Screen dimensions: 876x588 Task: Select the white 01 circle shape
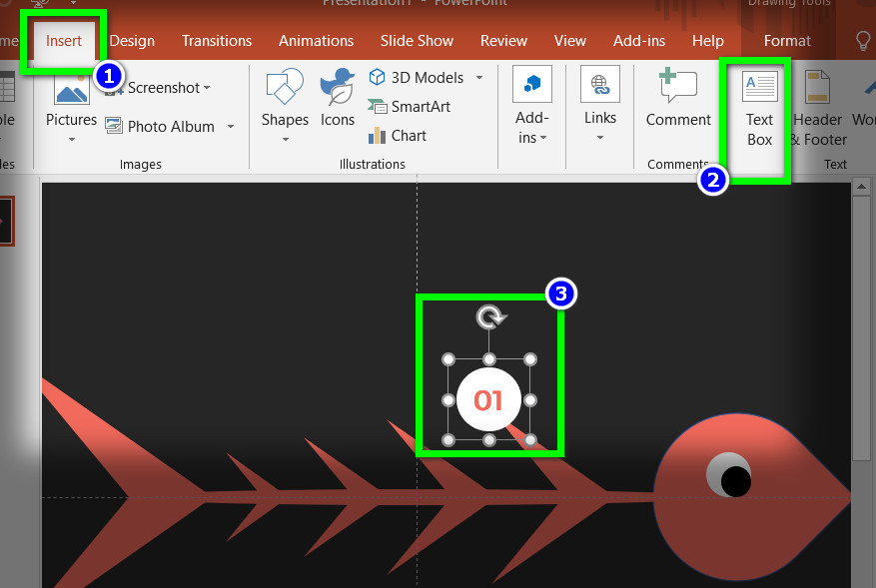click(488, 400)
